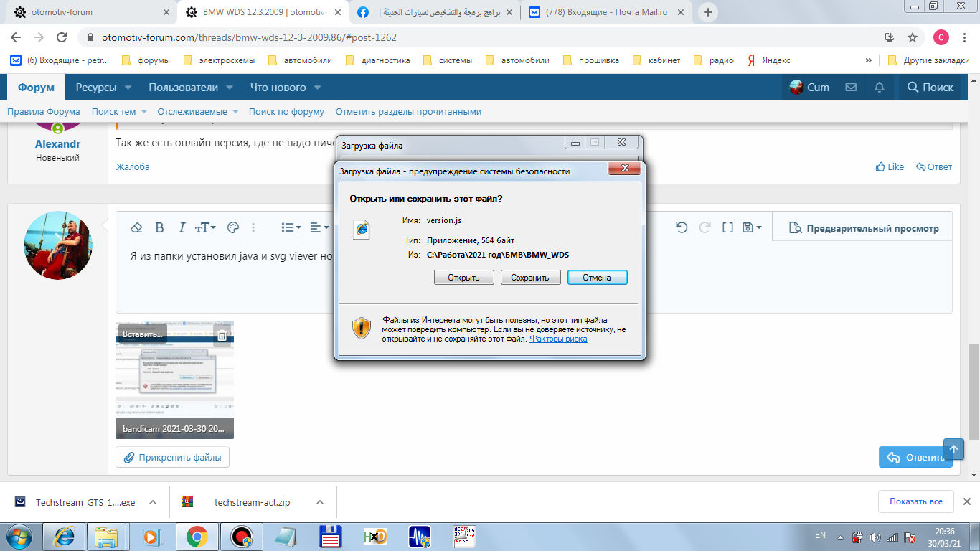Expand the save draft dropdown
Screen dimensions: 980x551
pos(753,227)
